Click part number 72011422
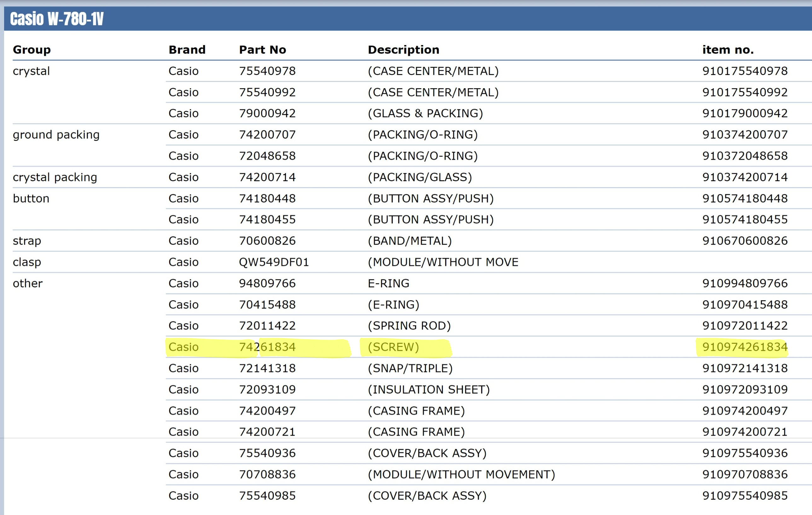The width and height of the screenshot is (812, 515). tap(267, 326)
